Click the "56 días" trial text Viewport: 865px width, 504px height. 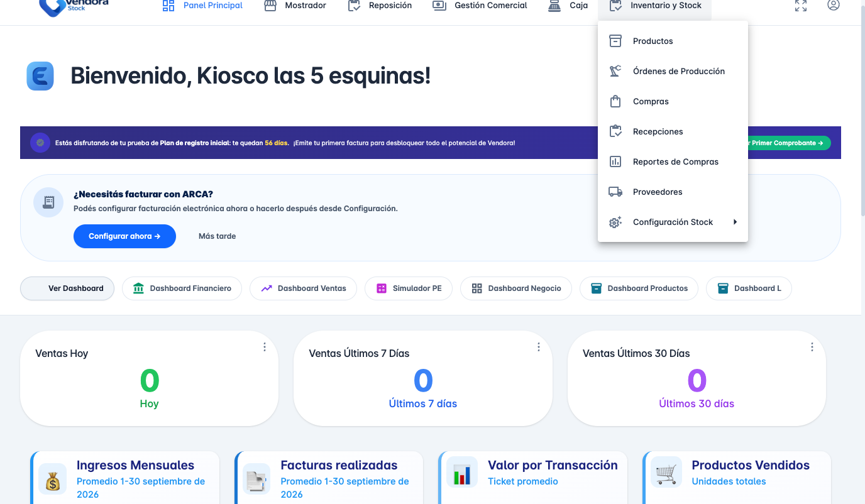[277, 143]
